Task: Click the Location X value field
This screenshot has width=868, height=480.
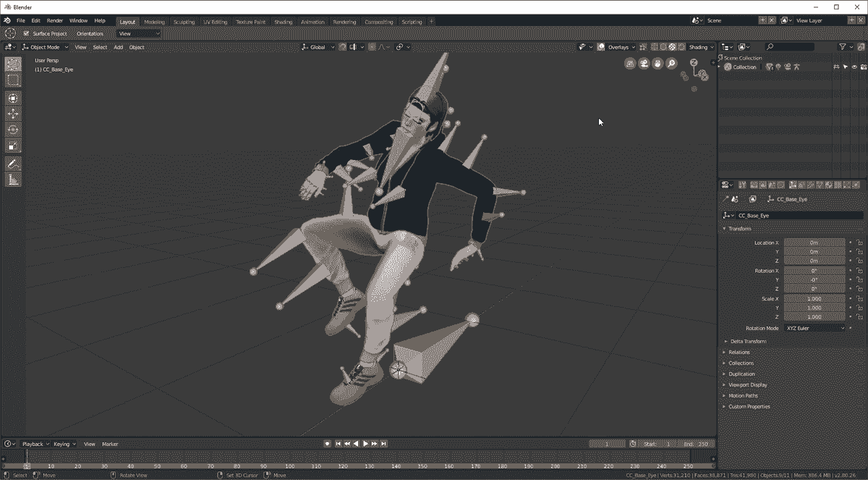Action: [x=813, y=243]
